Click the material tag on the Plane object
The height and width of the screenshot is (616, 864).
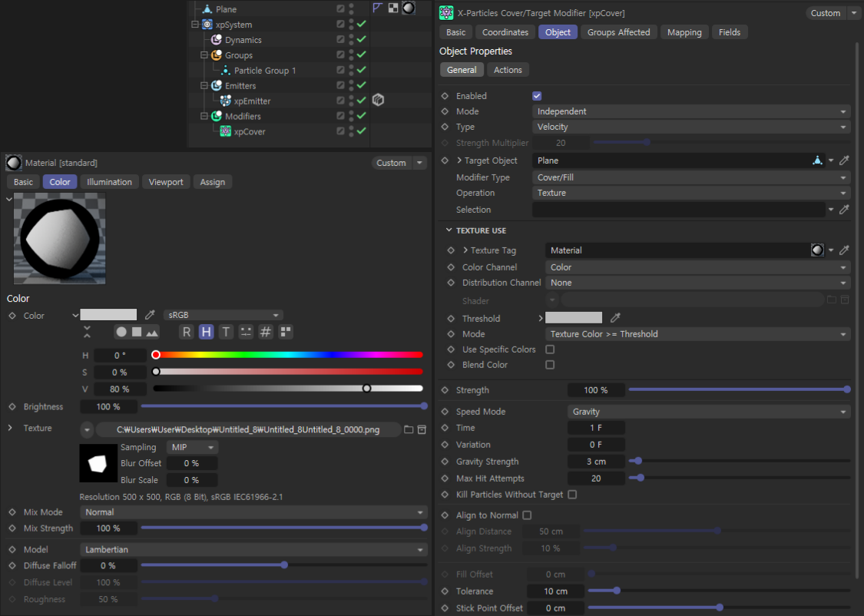pos(409,8)
